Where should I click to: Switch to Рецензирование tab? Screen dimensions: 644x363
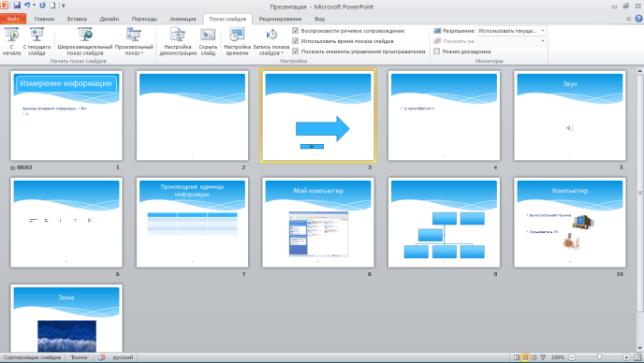[x=280, y=19]
